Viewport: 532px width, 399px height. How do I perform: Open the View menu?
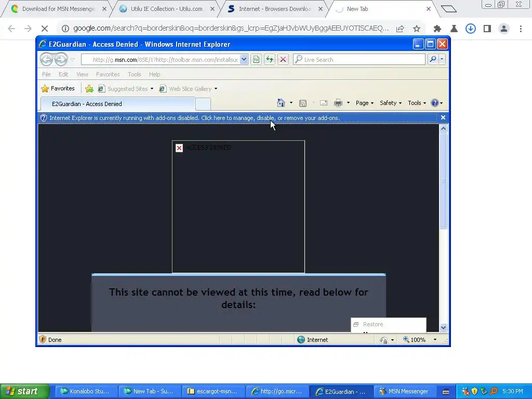point(82,74)
